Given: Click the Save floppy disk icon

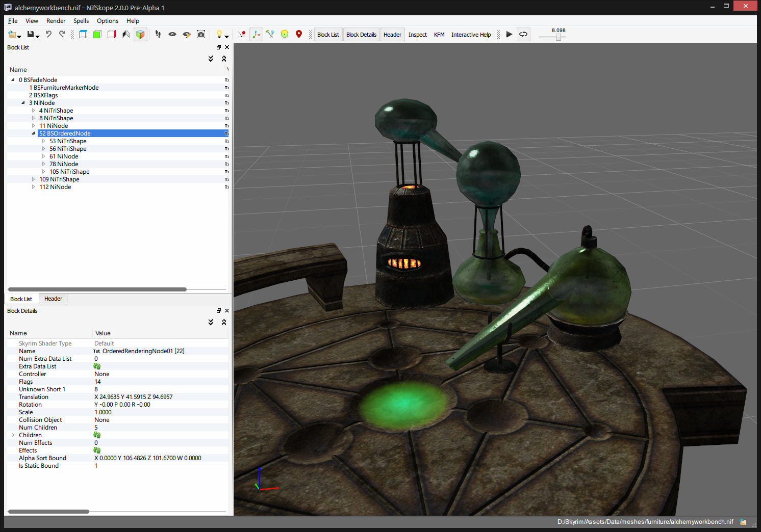Looking at the screenshot, I should point(31,35).
